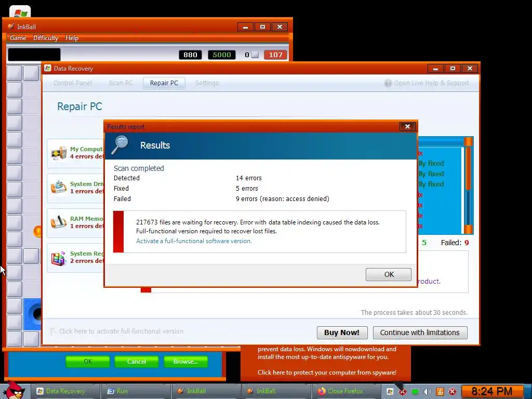Click the System Registry errors icon

point(59,258)
